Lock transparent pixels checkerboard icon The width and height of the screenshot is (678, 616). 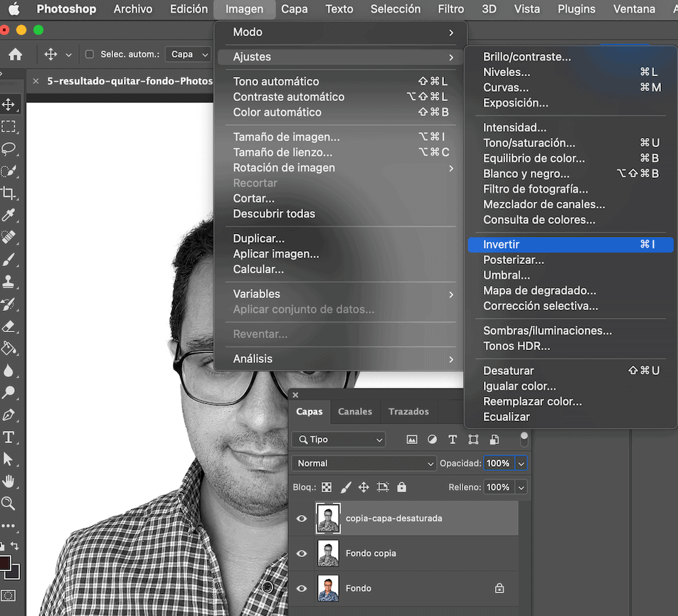(327, 488)
